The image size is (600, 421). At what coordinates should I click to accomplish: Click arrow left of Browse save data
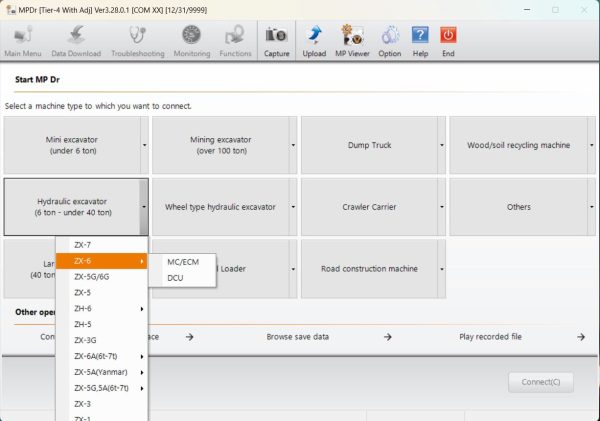click(x=189, y=337)
